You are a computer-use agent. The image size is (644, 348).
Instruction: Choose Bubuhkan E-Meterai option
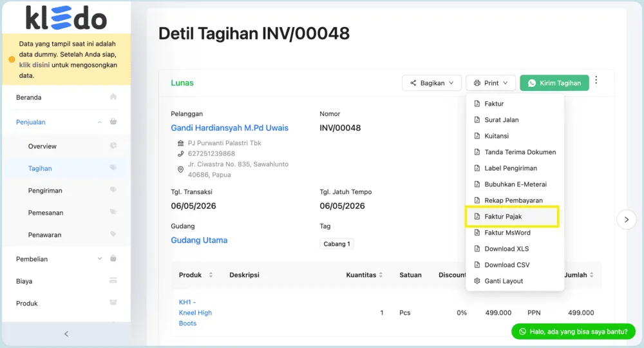coord(514,184)
